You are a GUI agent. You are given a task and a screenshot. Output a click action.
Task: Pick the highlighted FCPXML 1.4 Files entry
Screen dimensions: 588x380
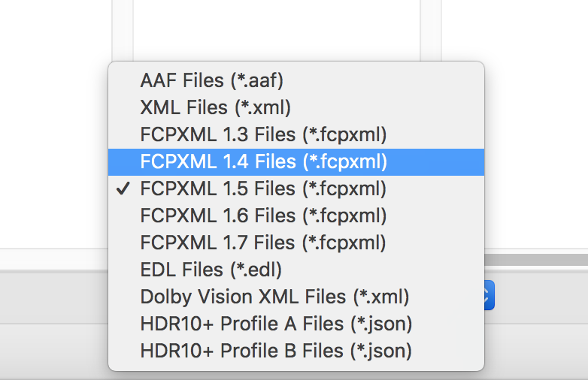pyautogui.click(x=296, y=161)
